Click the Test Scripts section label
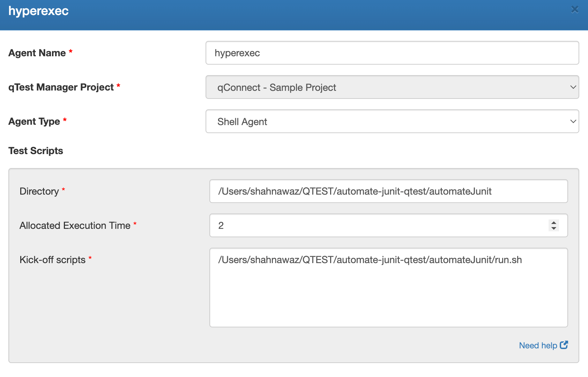The image size is (588, 377). pyautogui.click(x=36, y=151)
